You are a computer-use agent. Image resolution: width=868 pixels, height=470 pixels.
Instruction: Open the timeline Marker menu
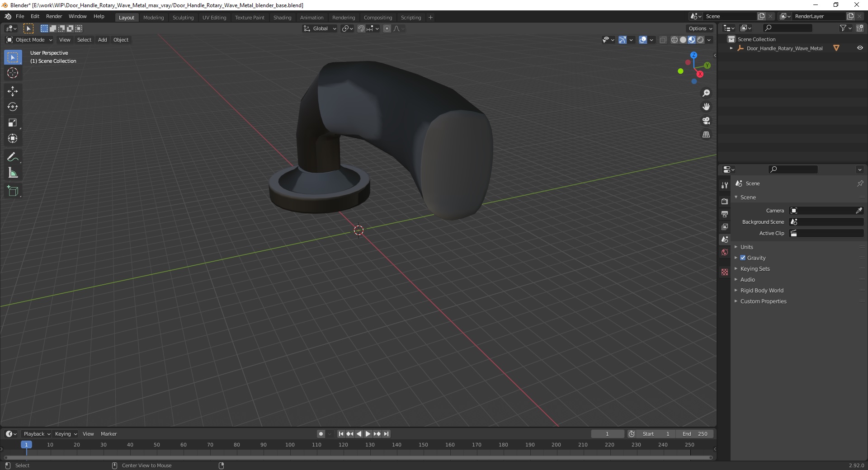coord(108,434)
